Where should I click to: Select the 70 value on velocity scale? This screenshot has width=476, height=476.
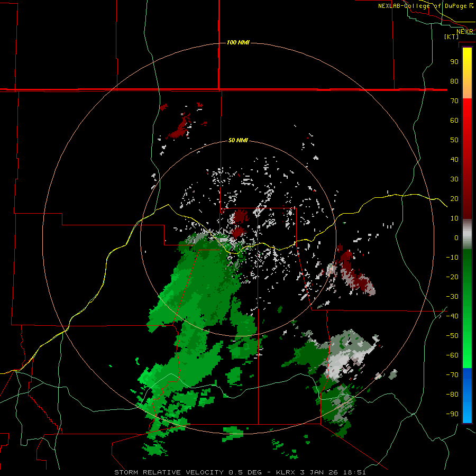[x=454, y=101]
